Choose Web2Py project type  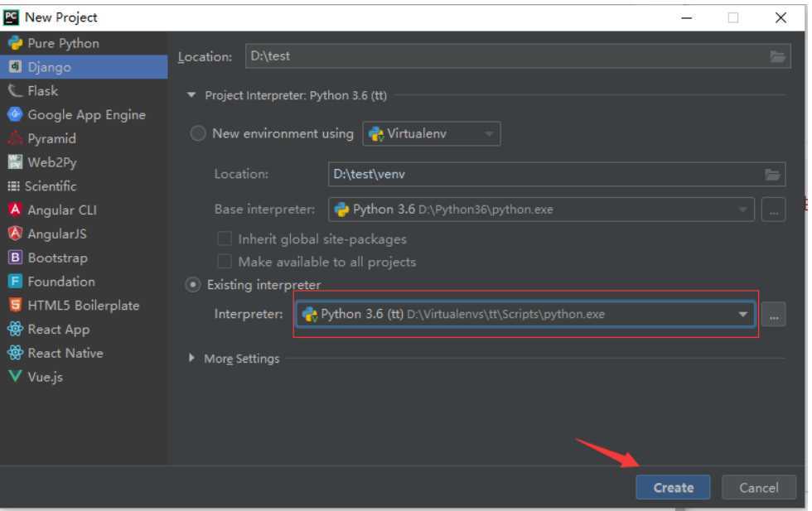(x=84, y=162)
